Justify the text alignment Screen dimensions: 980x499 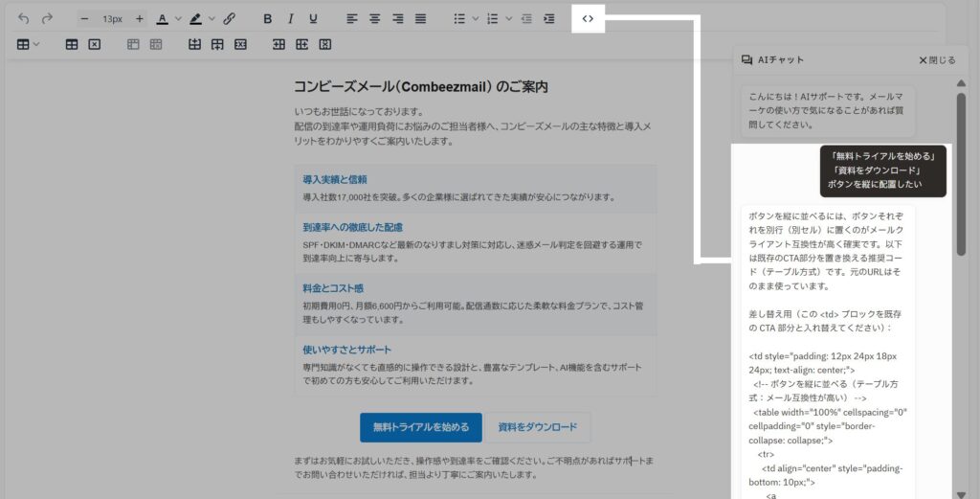(420, 18)
